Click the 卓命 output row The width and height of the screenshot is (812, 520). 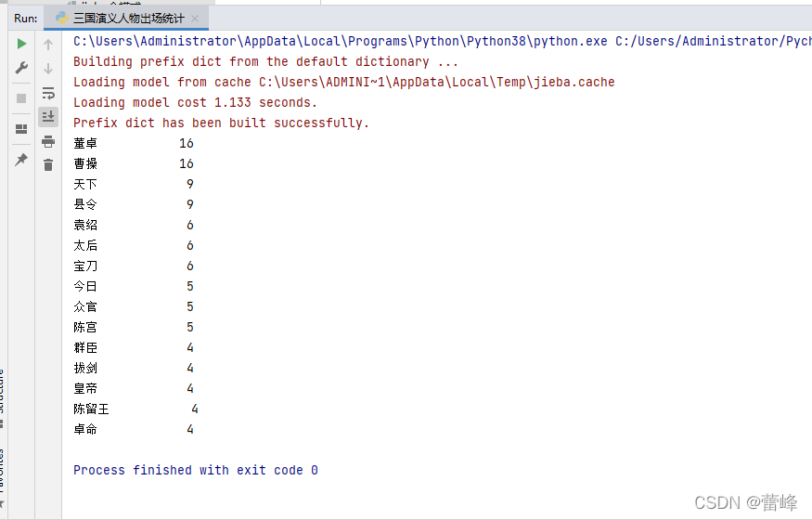(x=134, y=429)
